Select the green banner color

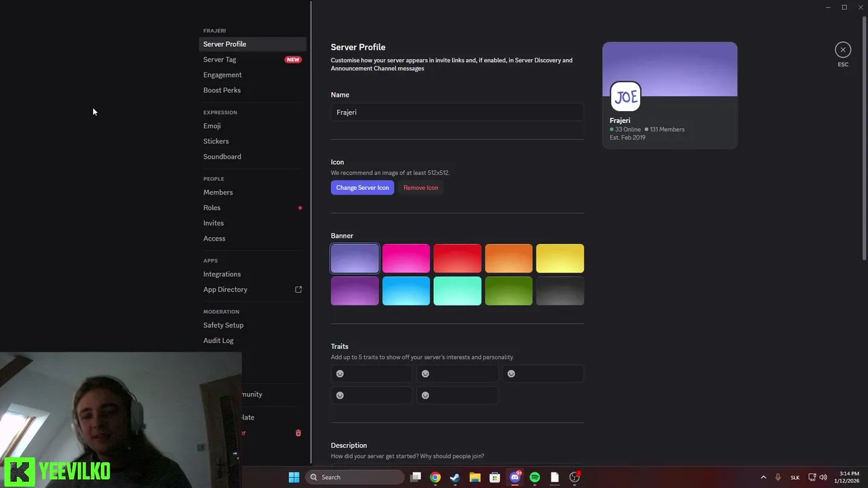(x=509, y=291)
